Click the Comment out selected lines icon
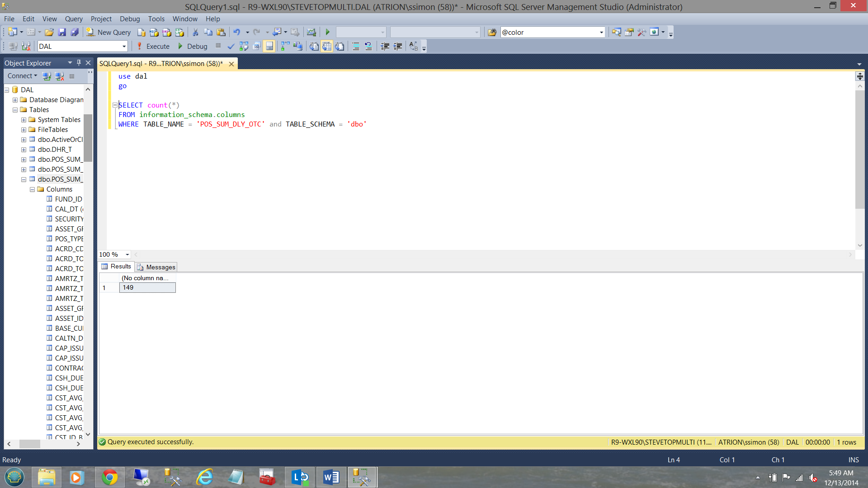The width and height of the screenshot is (868, 488). (356, 46)
